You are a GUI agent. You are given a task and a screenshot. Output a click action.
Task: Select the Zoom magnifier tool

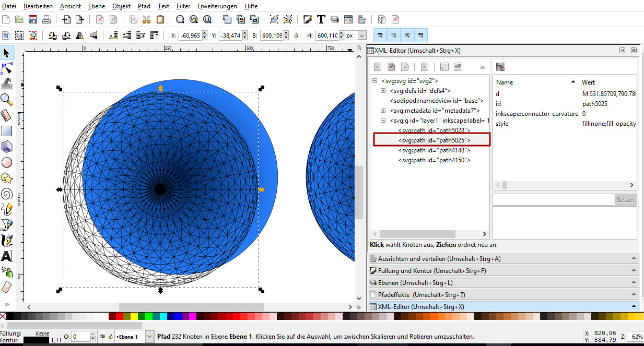7,99
